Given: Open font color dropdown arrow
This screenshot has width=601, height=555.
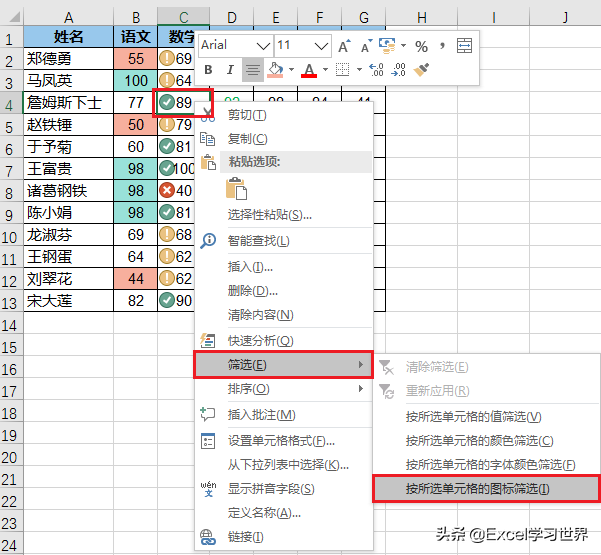Looking at the screenshot, I should point(325,70).
